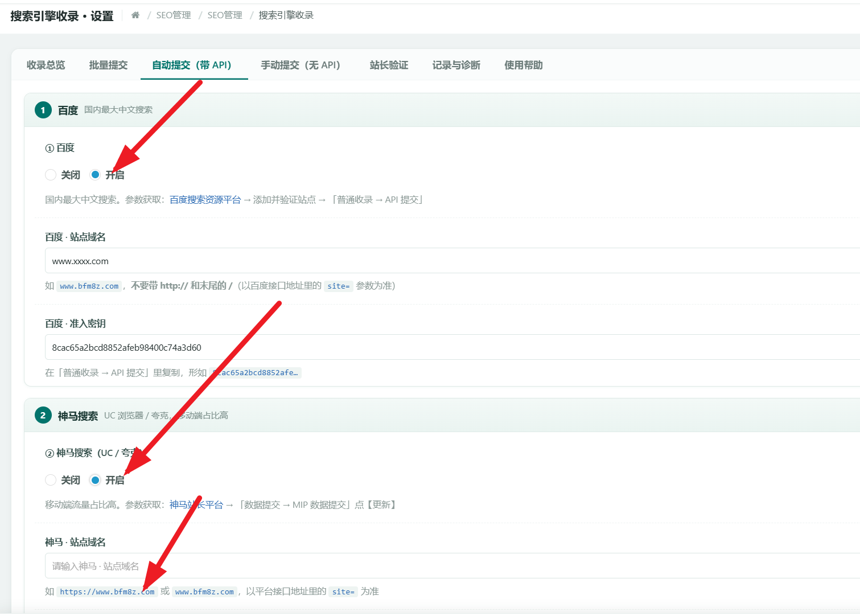Click the 神马搜索 section header

(442, 415)
